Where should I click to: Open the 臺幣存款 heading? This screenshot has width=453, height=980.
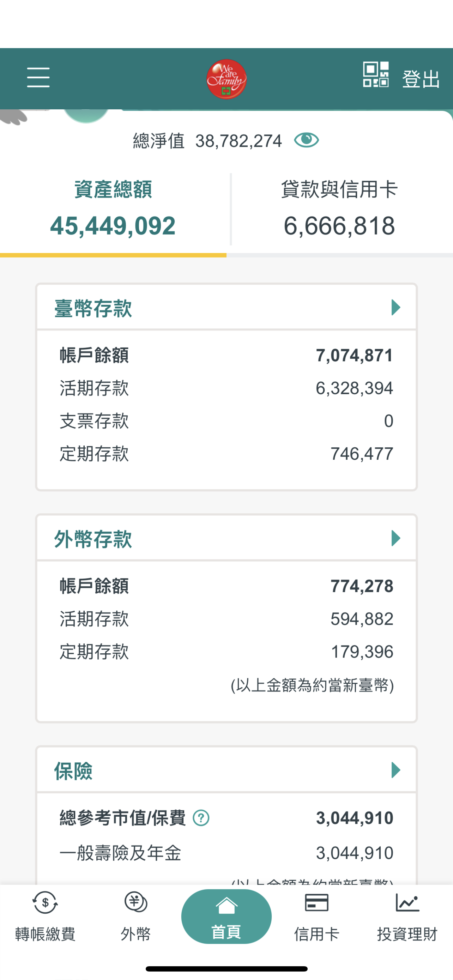93,308
